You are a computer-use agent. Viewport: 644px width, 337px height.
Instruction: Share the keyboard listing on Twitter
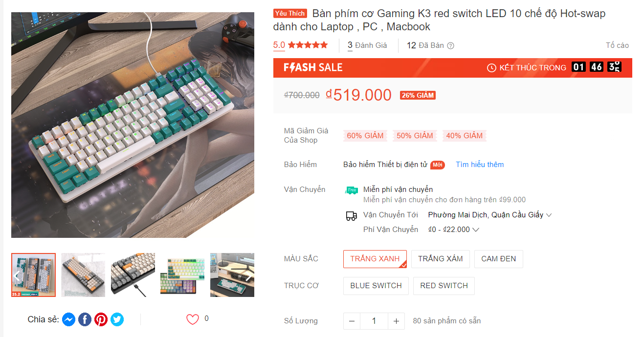coord(117,319)
